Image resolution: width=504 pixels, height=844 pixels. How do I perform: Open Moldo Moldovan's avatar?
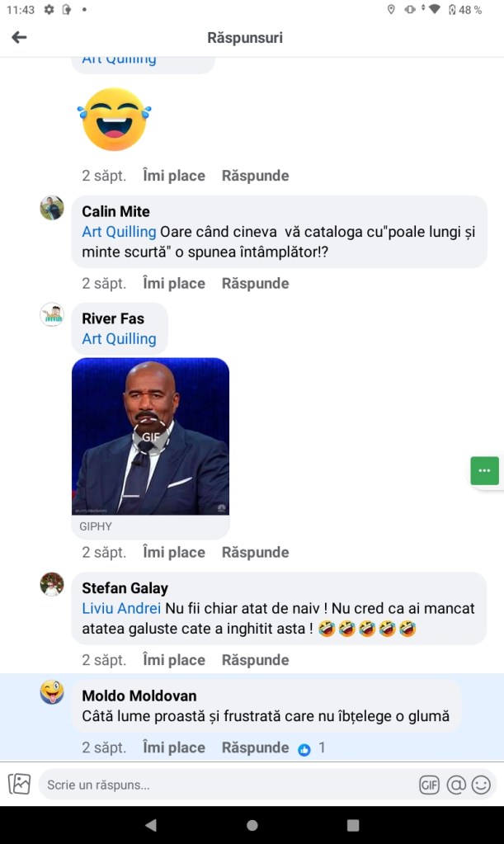pos(52,692)
